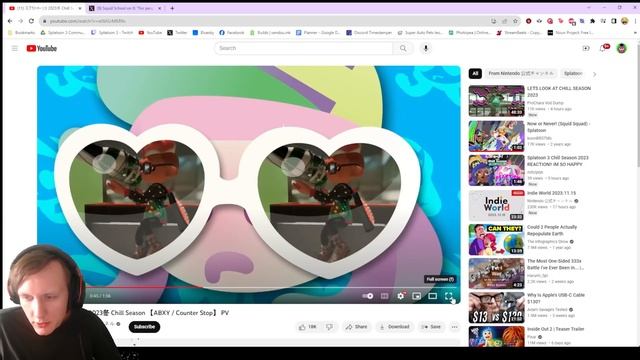Open the Facebook bookmark
This screenshot has height=360, width=640.
[x=232, y=32]
